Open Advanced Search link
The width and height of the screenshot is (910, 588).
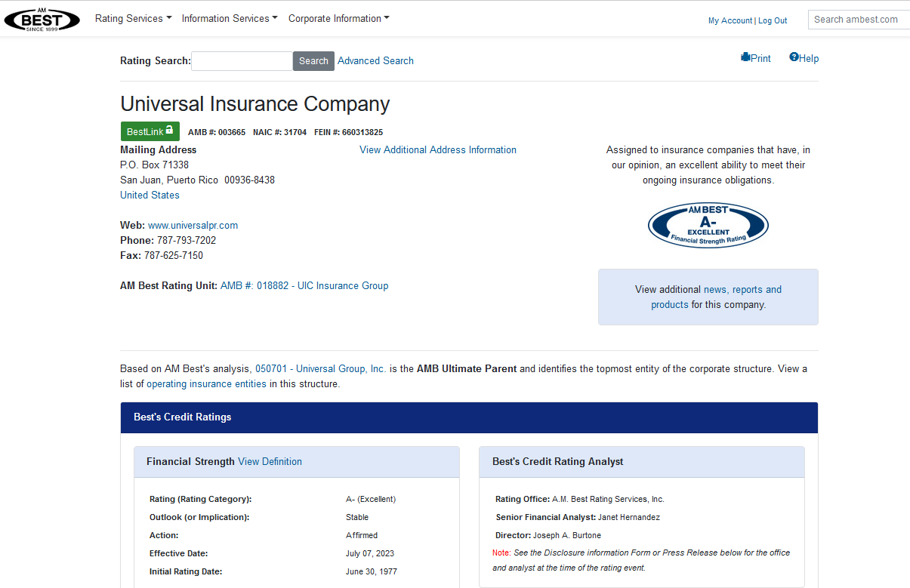(x=375, y=61)
